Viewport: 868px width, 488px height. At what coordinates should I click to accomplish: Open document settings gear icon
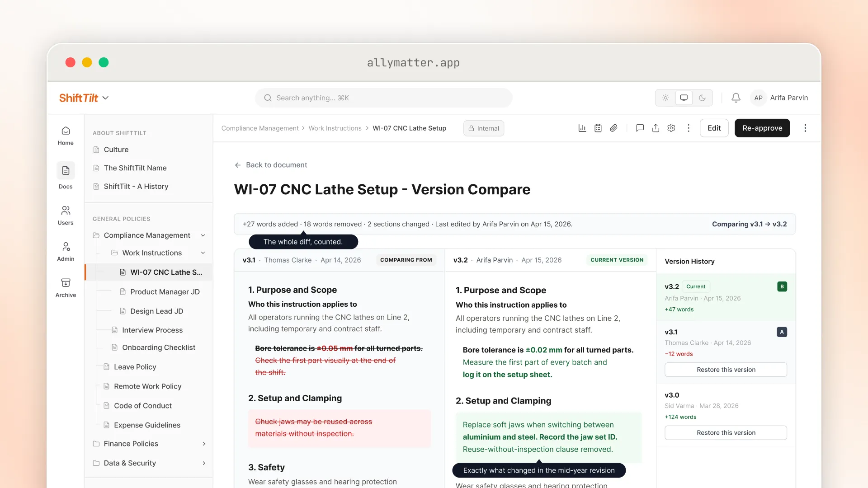point(671,128)
